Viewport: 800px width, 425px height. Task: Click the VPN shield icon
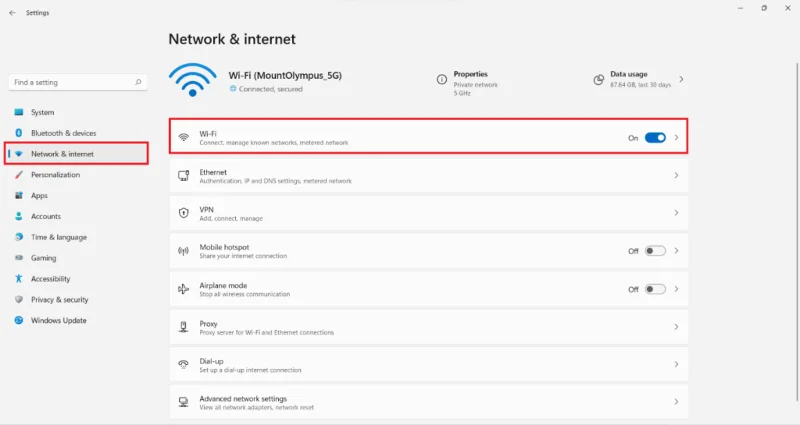184,213
